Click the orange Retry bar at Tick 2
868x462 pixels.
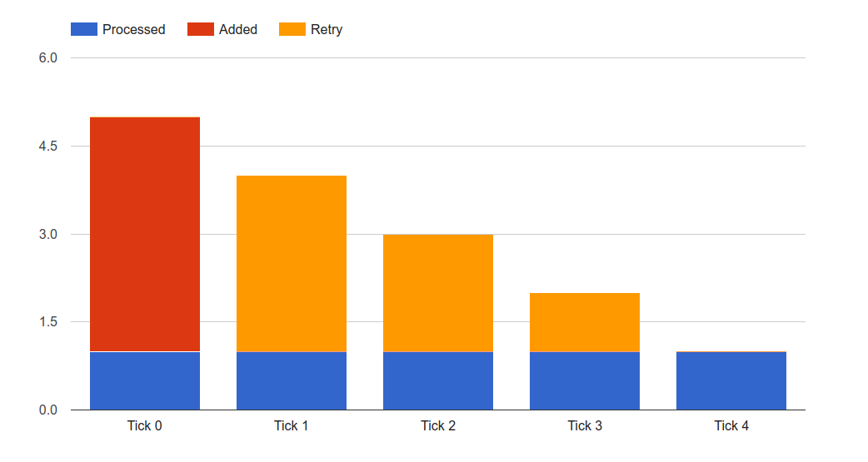[x=438, y=293]
